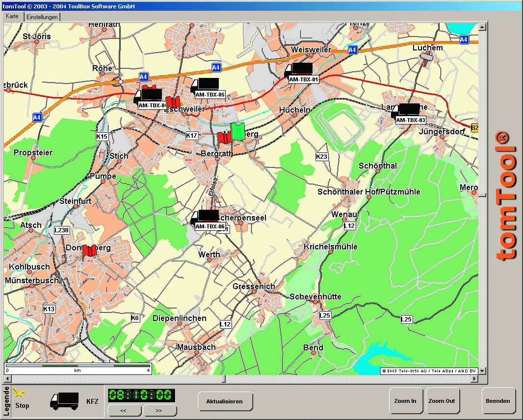Viewport: 523px width, 420px height.
Task: Click the horizontal scrollbar right arrow
Action: 474,379
